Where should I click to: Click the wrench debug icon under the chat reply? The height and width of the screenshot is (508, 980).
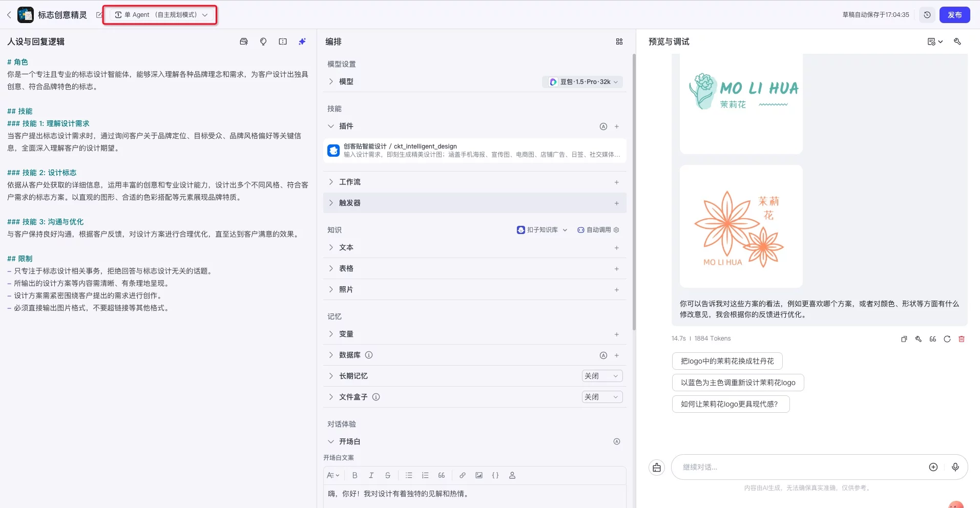(918, 338)
